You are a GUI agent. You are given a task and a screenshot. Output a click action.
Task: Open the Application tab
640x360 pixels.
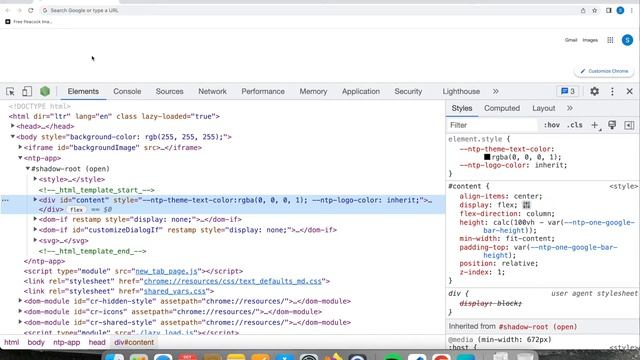pyautogui.click(x=361, y=91)
